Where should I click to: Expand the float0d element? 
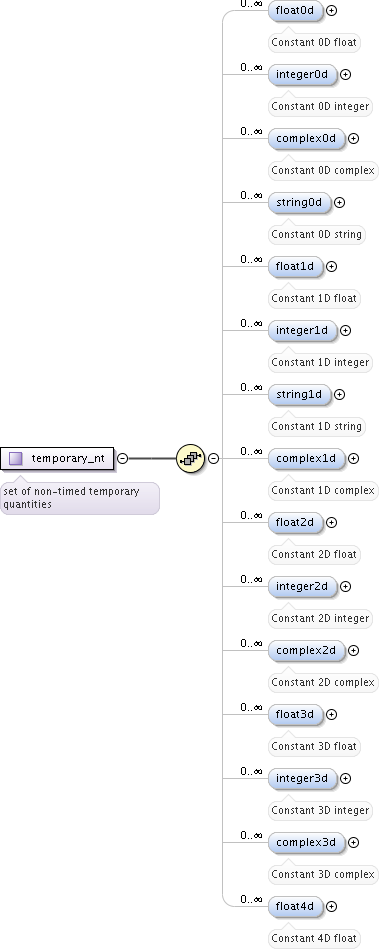point(331,10)
